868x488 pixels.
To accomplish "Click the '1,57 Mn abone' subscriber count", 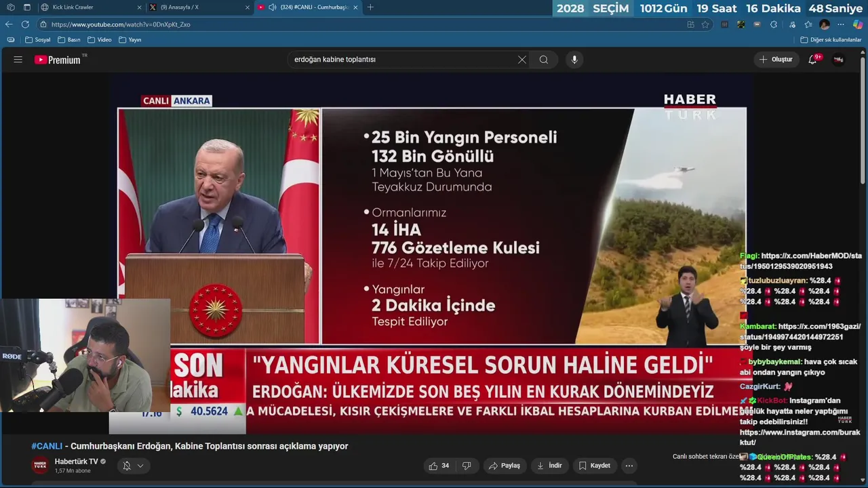I will tap(73, 471).
